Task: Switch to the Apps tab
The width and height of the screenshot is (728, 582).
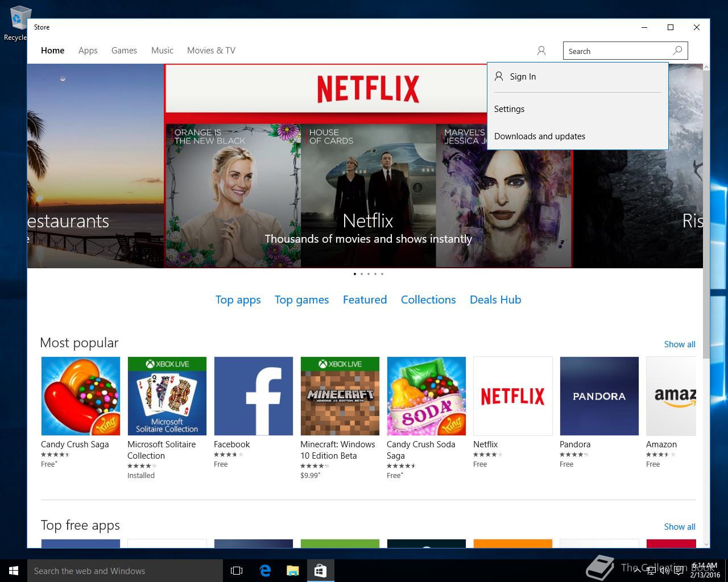Action: click(88, 51)
